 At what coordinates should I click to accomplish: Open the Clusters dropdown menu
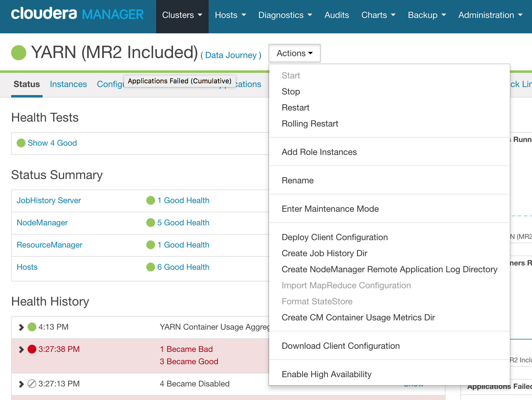pos(182,15)
